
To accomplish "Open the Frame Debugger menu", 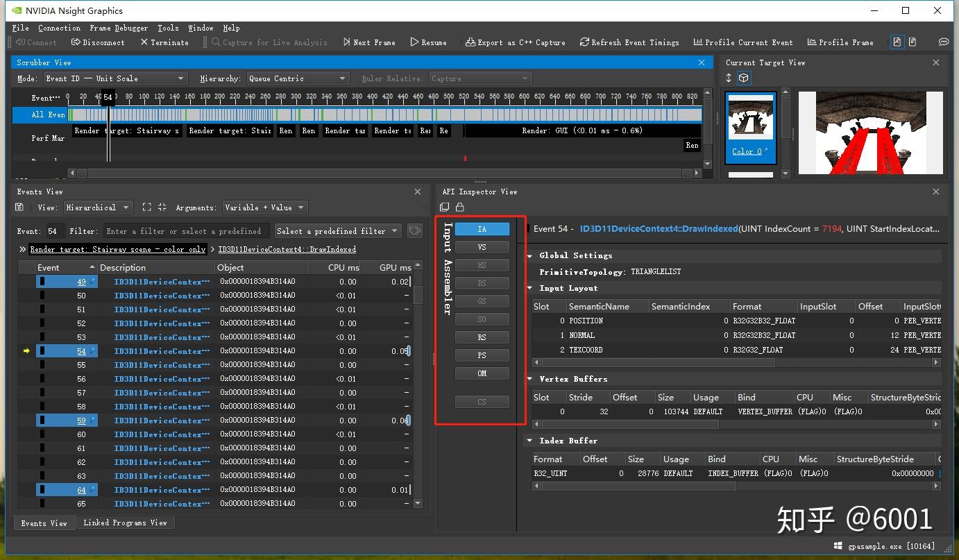I will click(x=119, y=28).
